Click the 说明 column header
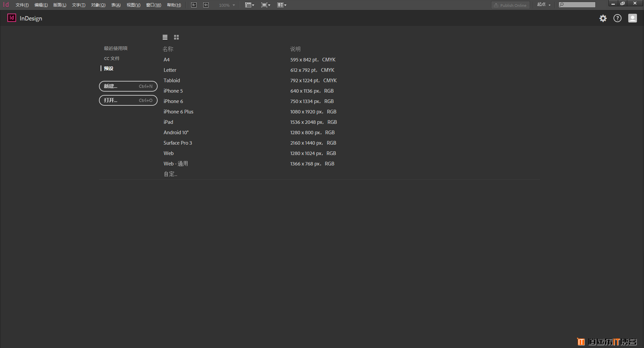 (296, 49)
